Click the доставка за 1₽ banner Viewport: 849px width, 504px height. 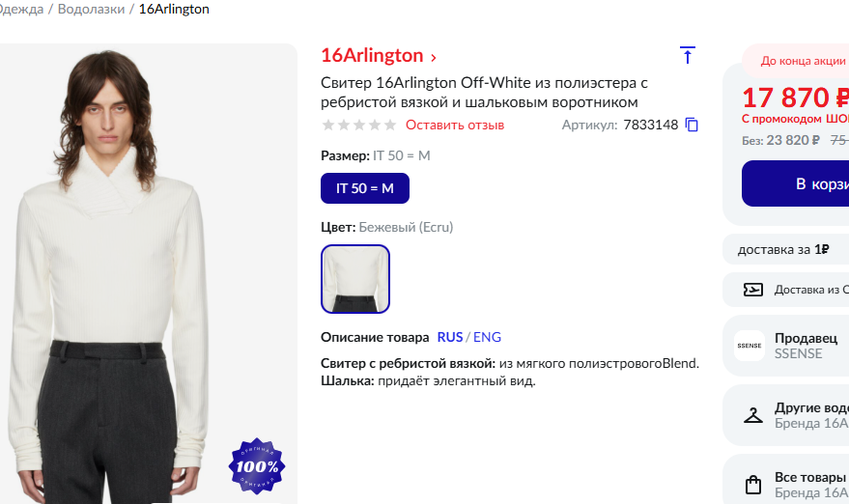pyautogui.click(x=785, y=249)
